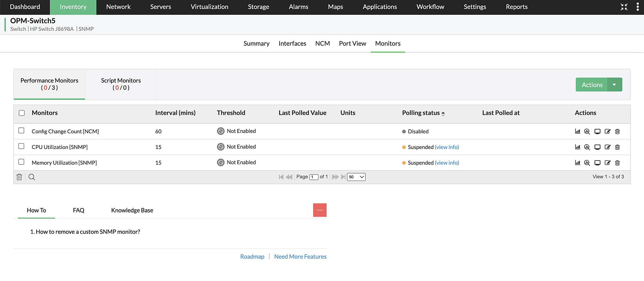
Task: Toggle the select-all Monitors header checkbox
Action: [22, 113]
